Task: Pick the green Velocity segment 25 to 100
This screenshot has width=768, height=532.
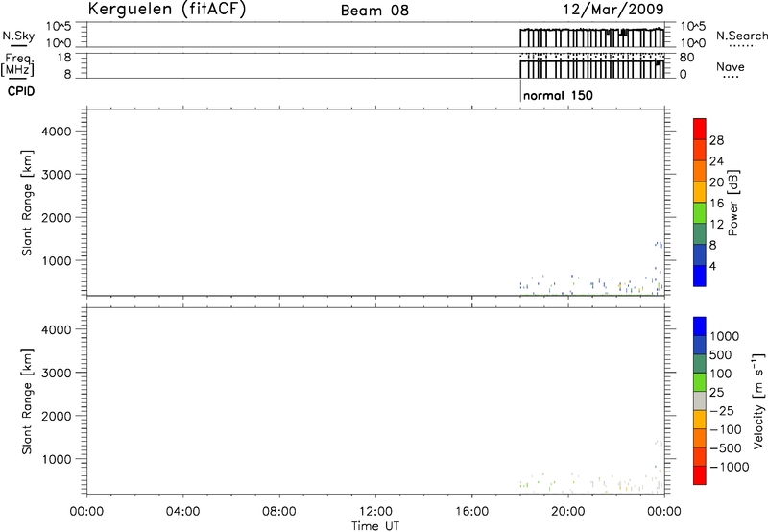Action: click(700, 382)
